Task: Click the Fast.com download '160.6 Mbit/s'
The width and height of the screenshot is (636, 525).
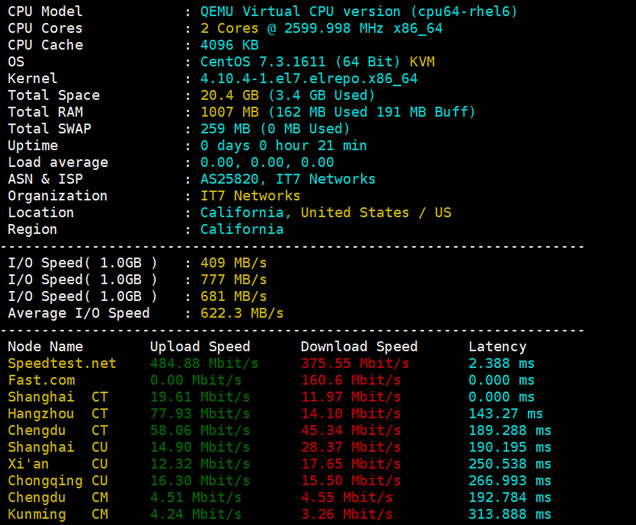Action: (351, 380)
